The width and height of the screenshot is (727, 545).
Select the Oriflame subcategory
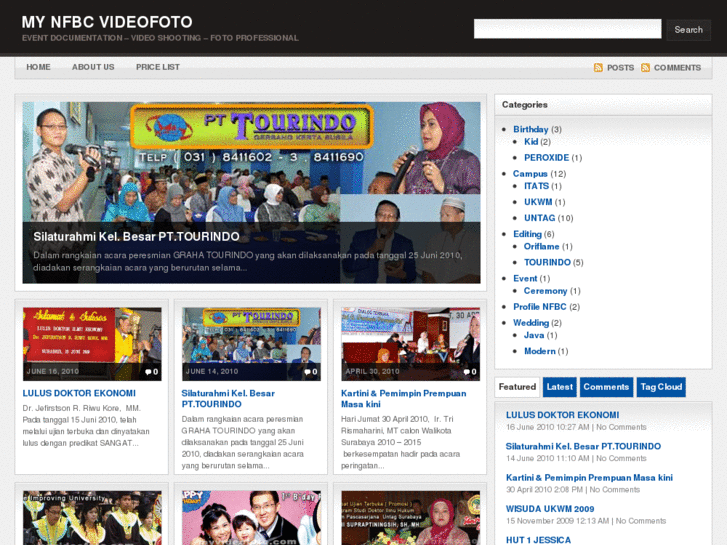[x=542, y=247]
